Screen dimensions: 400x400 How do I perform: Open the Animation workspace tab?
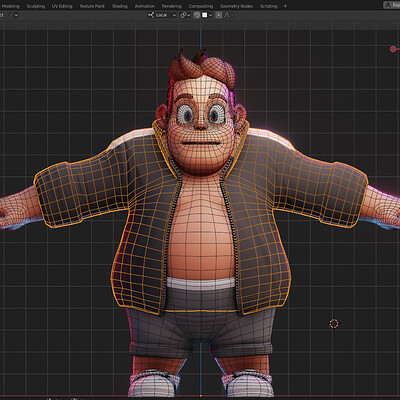pos(145,6)
